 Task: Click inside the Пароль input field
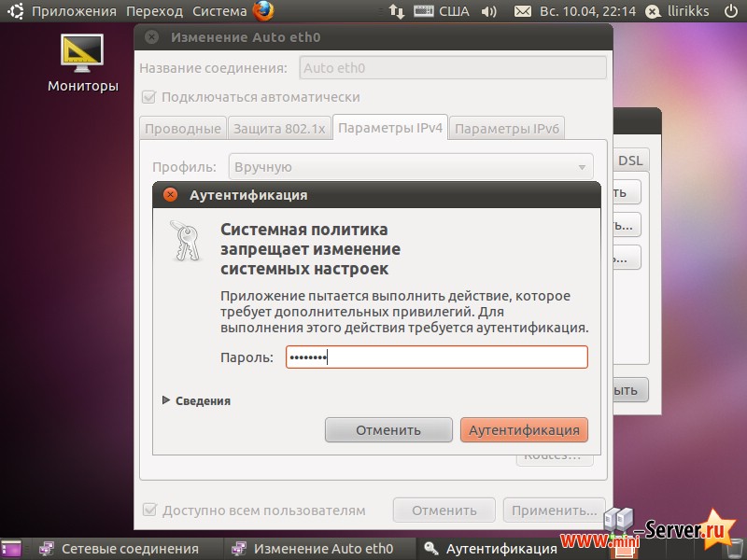[435, 357]
